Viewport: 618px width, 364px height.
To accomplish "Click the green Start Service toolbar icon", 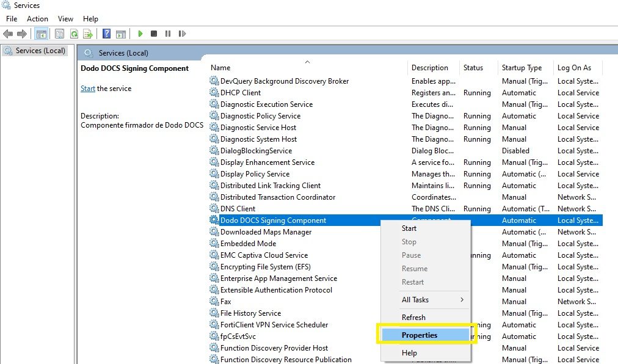I will click(140, 34).
